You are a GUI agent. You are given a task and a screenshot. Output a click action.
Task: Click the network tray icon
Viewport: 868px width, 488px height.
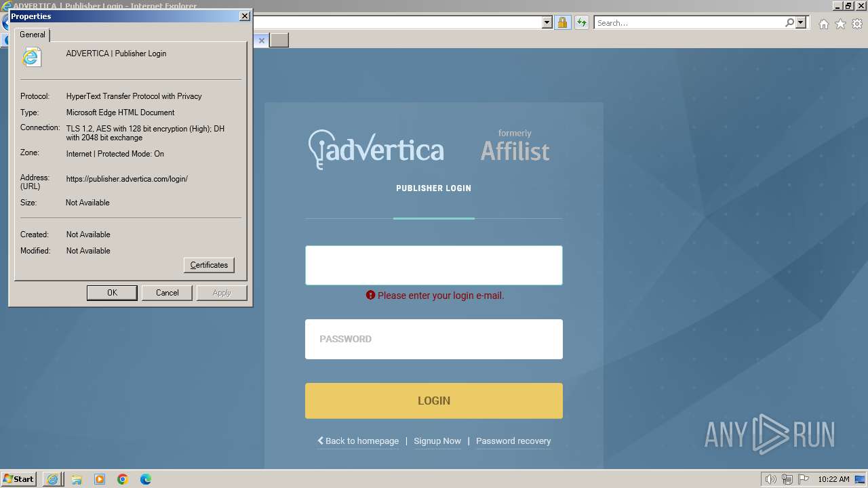[x=787, y=479]
